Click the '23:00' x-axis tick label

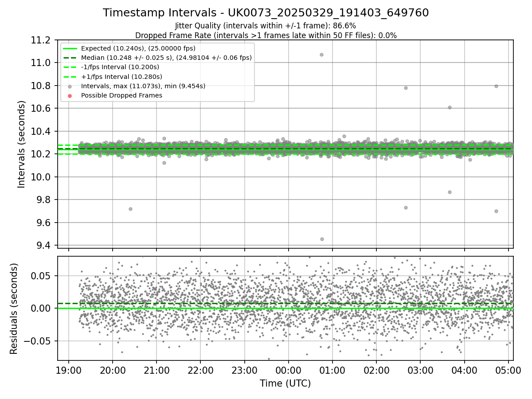point(245,370)
